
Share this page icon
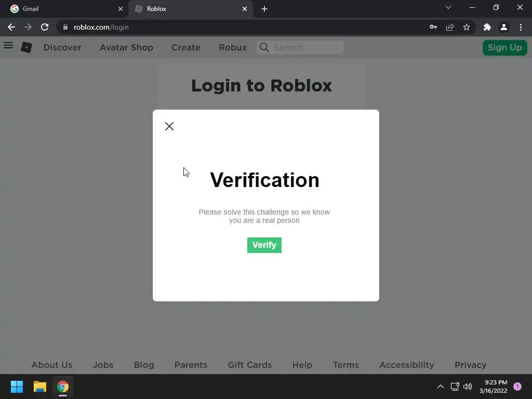[x=450, y=27]
